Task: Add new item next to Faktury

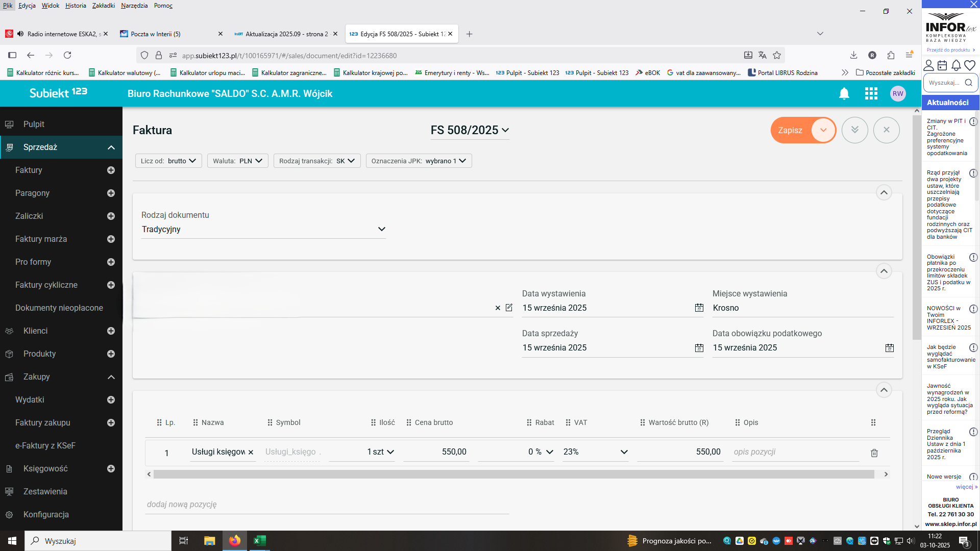Action: [x=111, y=170]
